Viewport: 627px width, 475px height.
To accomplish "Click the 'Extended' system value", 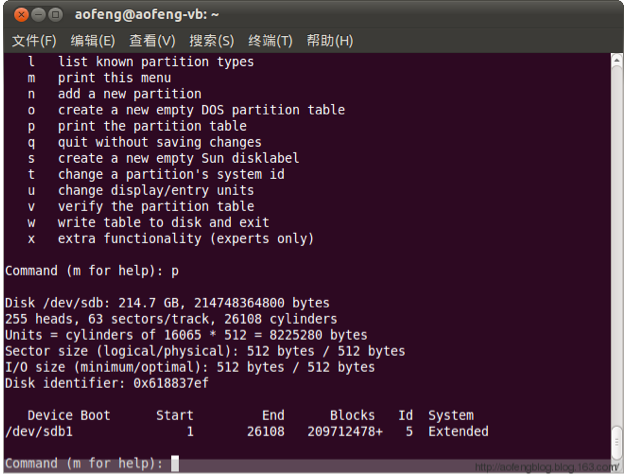I will tap(458, 431).
